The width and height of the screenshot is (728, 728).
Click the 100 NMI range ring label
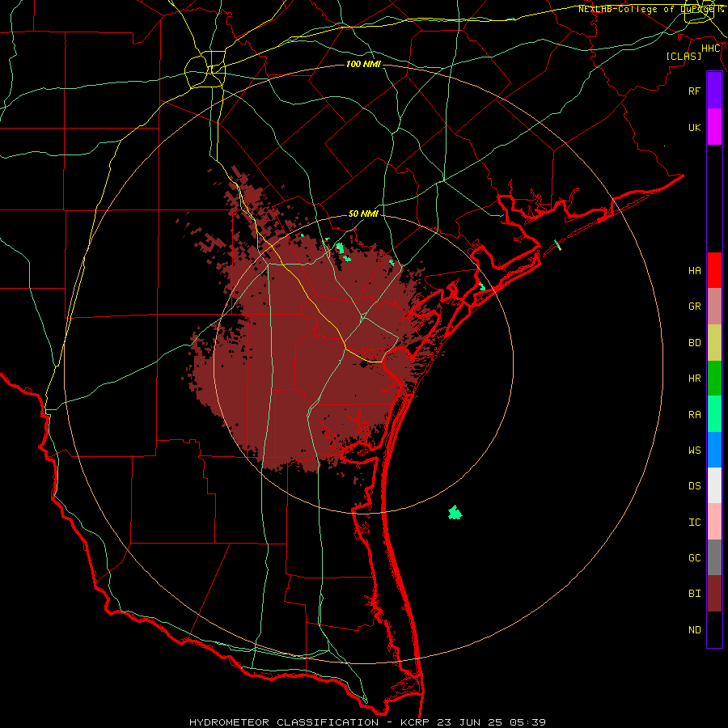(363, 64)
